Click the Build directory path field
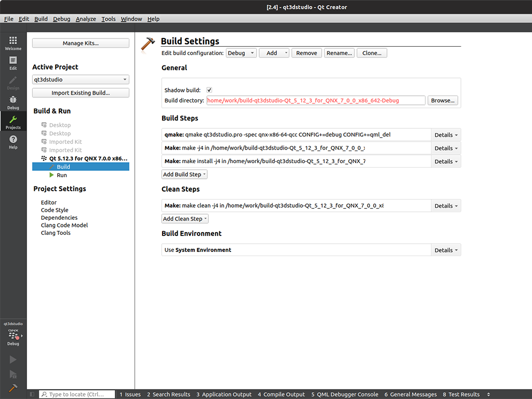Screen dimensions: 532x399 315,101
